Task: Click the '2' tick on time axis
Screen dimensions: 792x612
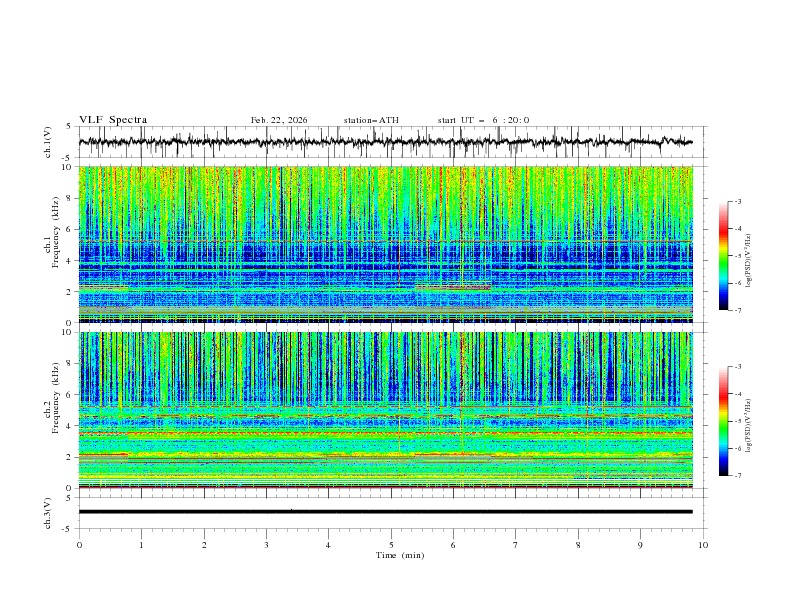Action: [204, 545]
